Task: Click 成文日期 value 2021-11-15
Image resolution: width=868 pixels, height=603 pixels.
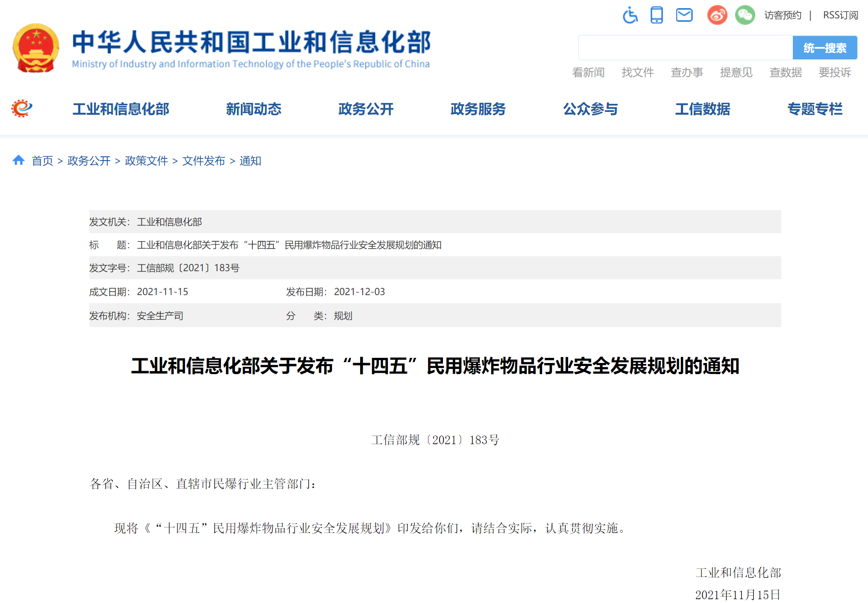Action: (x=162, y=292)
